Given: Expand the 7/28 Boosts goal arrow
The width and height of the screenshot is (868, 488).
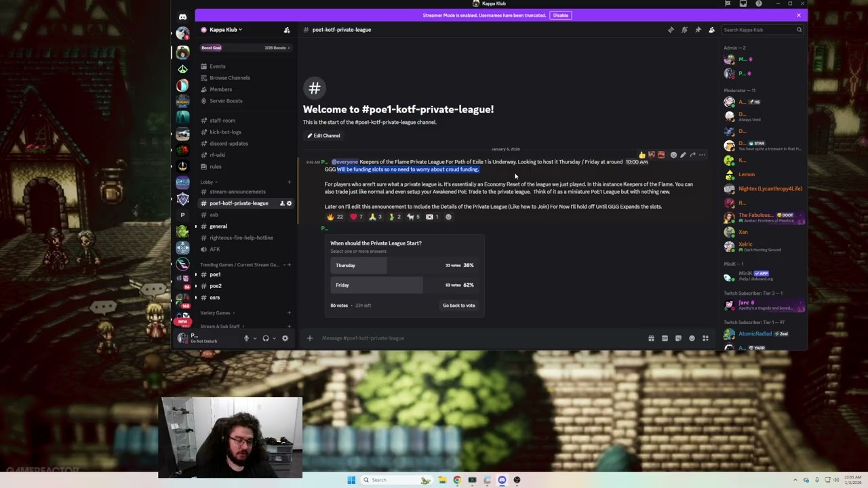Looking at the screenshot, I should pyautogui.click(x=288, y=48).
